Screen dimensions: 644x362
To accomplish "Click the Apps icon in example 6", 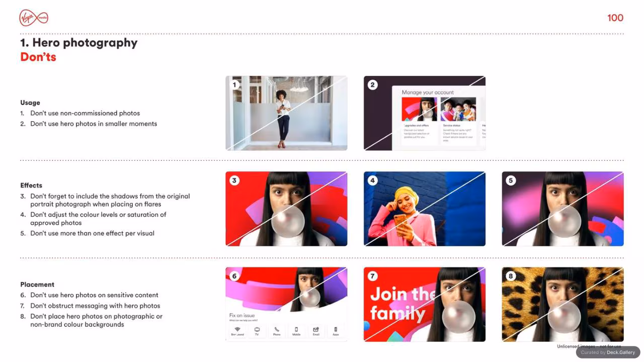I will click(x=336, y=329).
